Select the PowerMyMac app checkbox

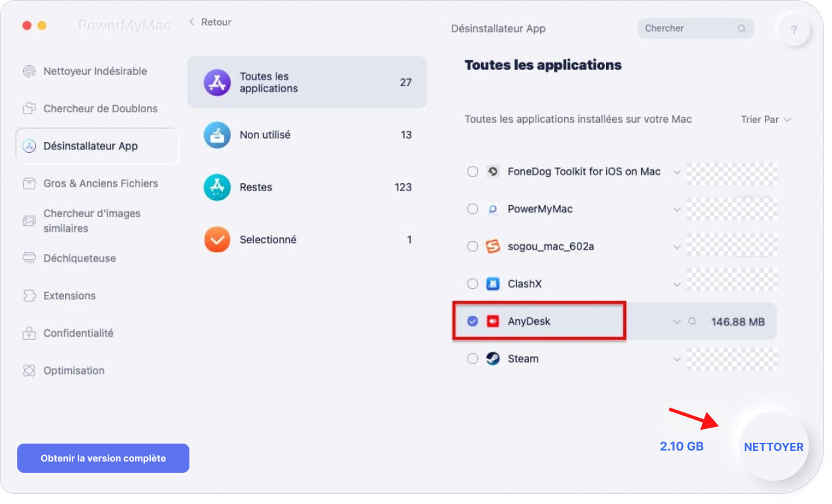[472, 209]
